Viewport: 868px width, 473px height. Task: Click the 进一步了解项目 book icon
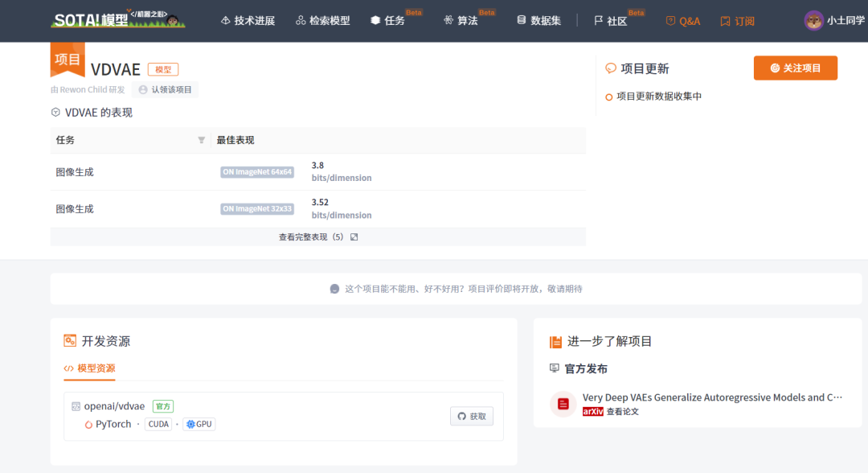555,342
